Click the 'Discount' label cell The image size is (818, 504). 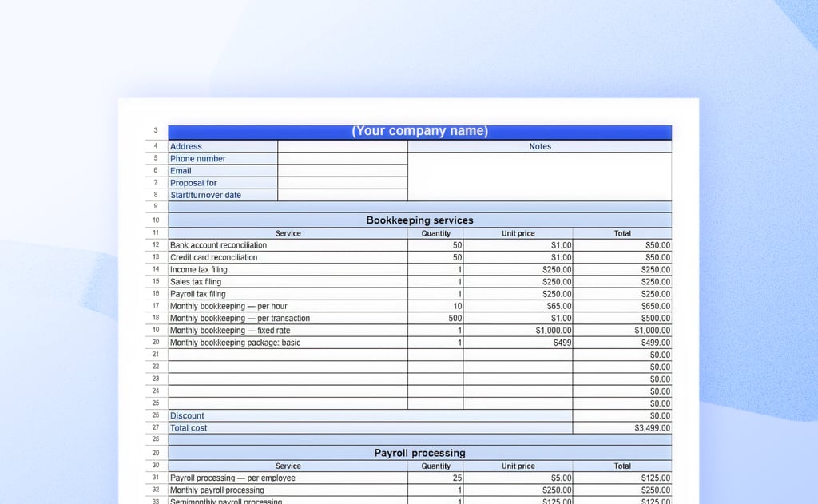coord(370,415)
